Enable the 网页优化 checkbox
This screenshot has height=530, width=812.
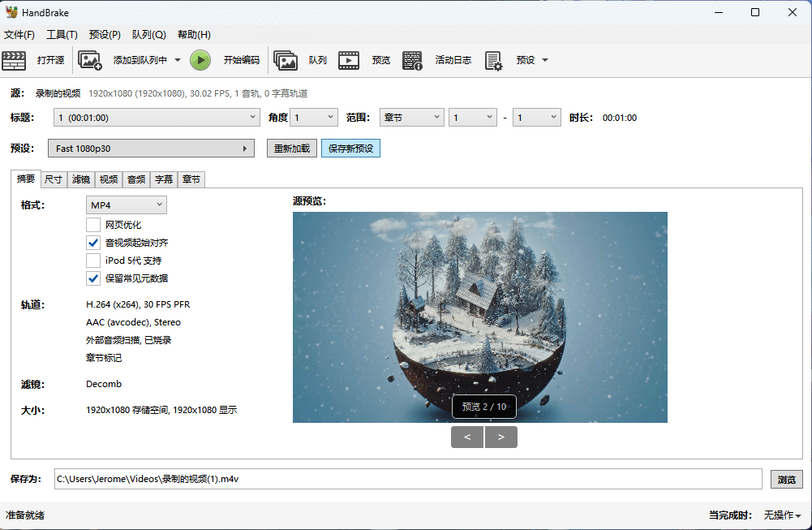[93, 225]
